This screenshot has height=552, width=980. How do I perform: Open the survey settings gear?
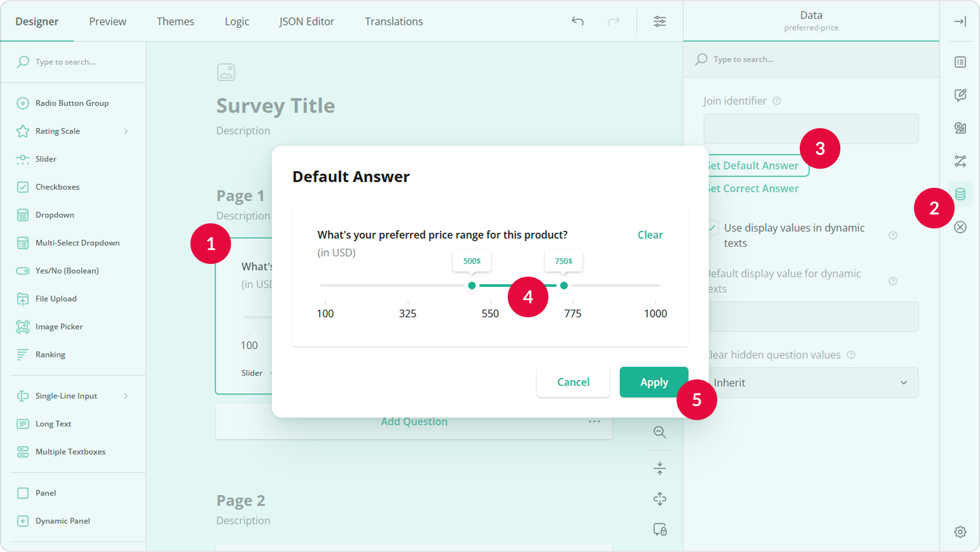click(960, 532)
